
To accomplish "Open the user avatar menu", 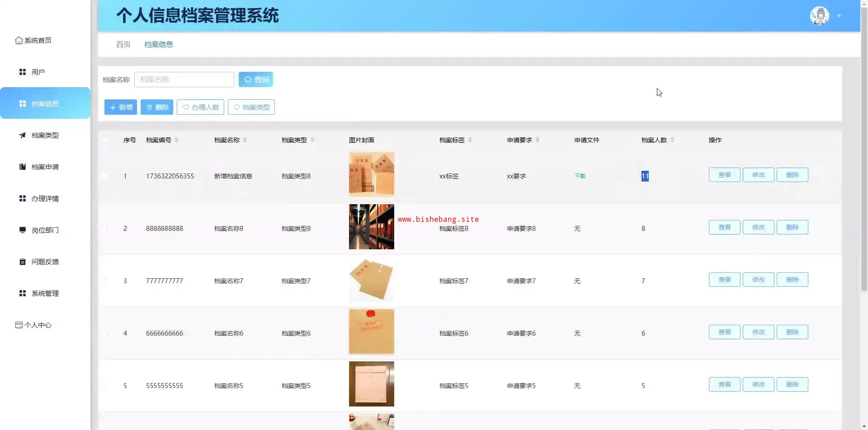I will click(819, 16).
